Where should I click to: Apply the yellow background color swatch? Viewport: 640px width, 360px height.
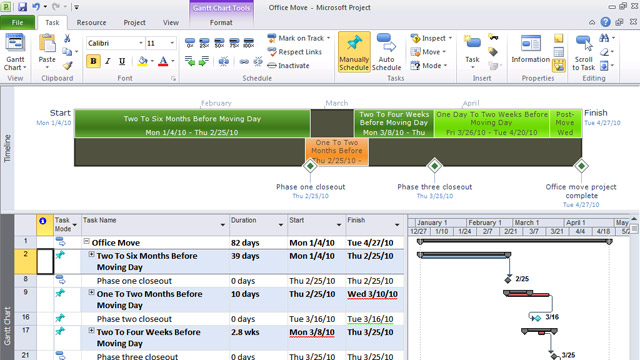(142, 61)
